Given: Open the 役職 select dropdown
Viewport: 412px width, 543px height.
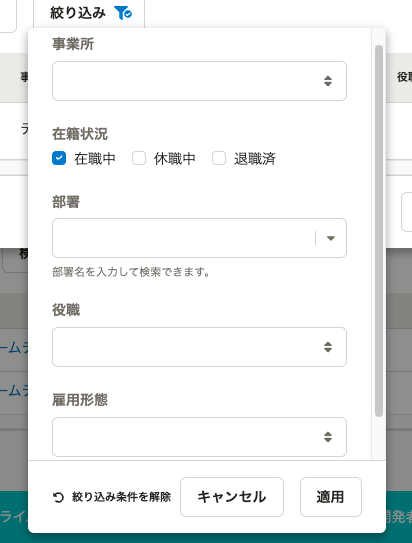Looking at the screenshot, I should (x=199, y=347).
